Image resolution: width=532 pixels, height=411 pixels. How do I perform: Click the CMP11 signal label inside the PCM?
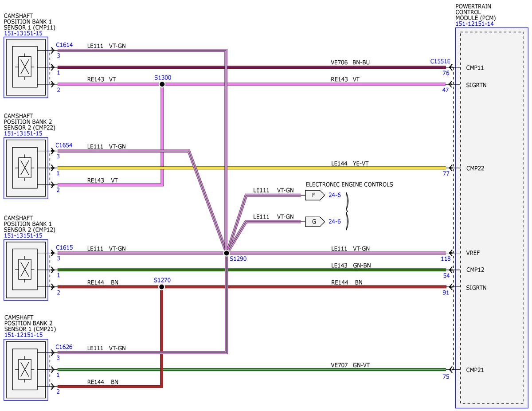[x=475, y=68]
